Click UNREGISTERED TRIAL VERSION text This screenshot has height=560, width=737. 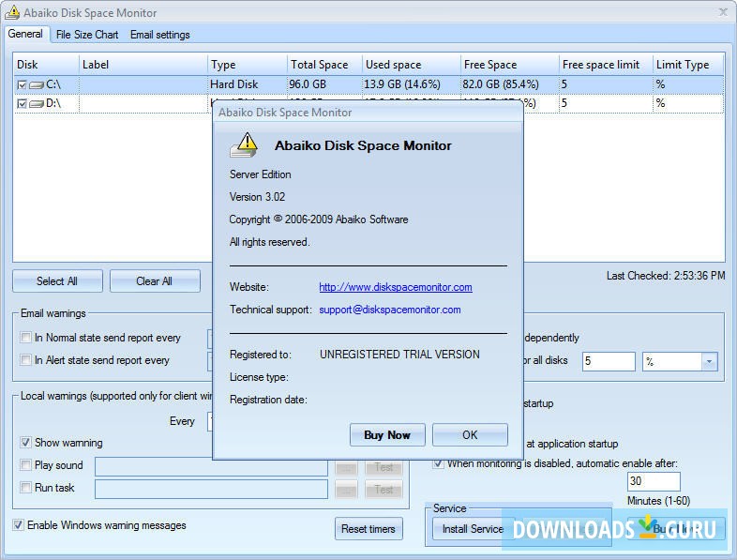click(400, 354)
